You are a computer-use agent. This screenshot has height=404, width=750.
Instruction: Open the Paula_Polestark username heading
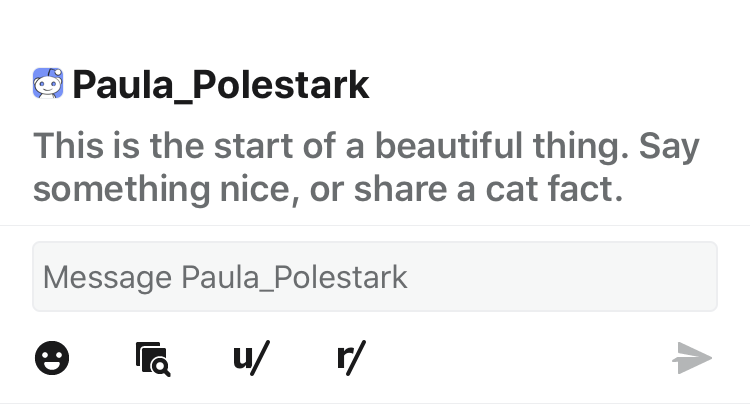coord(221,86)
